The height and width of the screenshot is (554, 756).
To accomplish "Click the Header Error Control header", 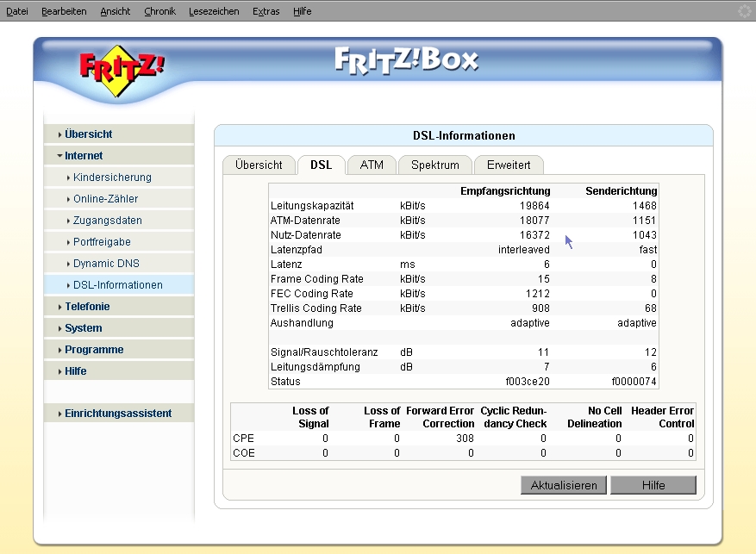I will click(662, 417).
